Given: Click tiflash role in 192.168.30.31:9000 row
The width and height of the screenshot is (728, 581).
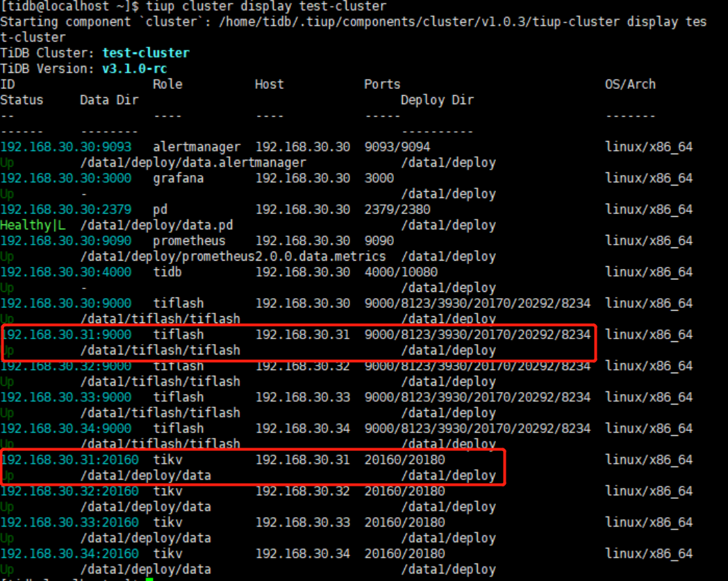Looking at the screenshot, I should coord(179,334).
